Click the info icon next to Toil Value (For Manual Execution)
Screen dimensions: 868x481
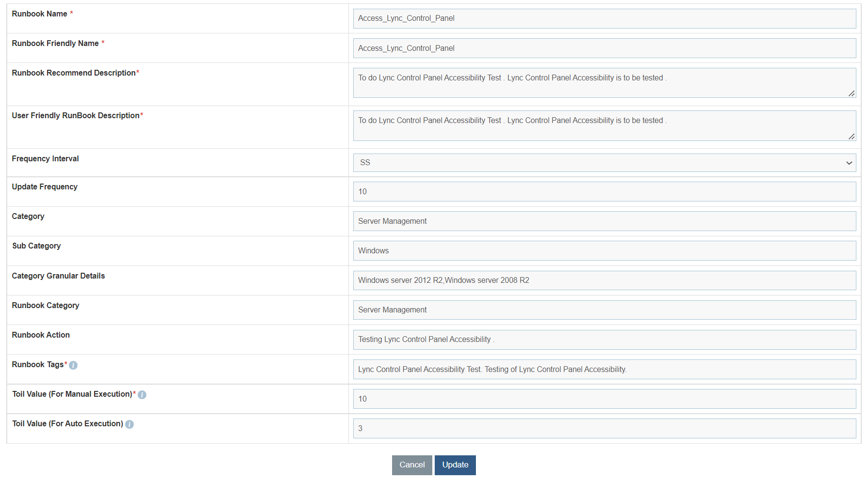coord(142,395)
